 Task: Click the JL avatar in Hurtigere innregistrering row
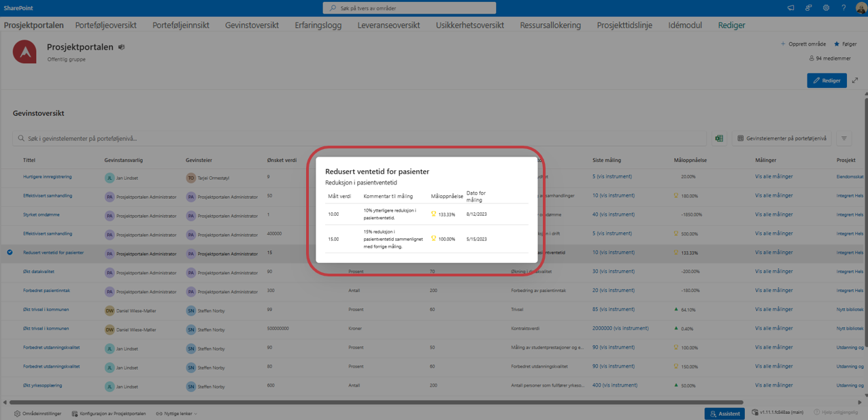110,178
